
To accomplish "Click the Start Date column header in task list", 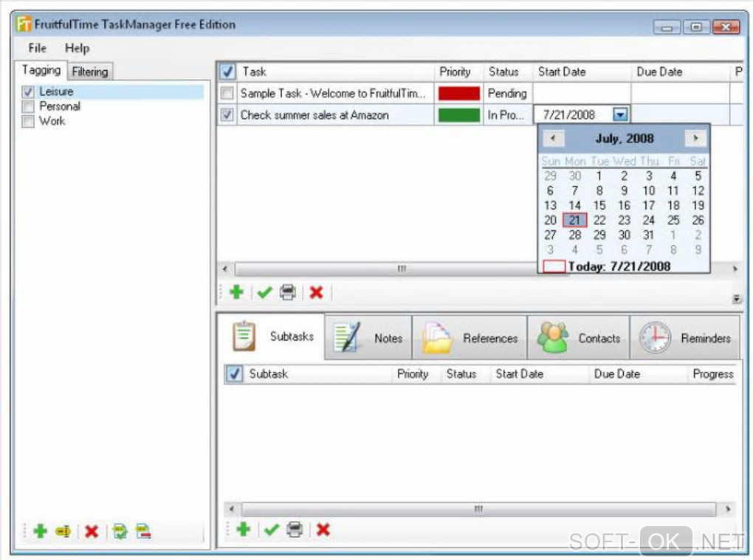I will coord(582,72).
